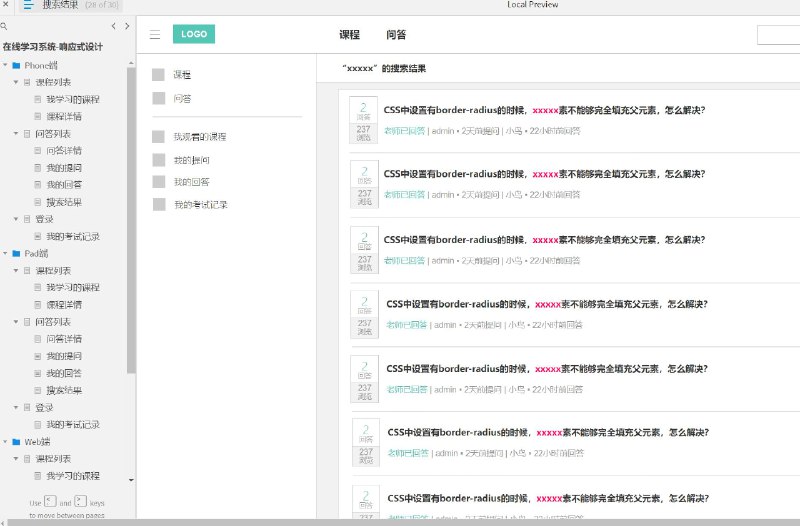Open 课程详情 page under Phone端
This screenshot has height=526, width=800.
click(x=64, y=116)
